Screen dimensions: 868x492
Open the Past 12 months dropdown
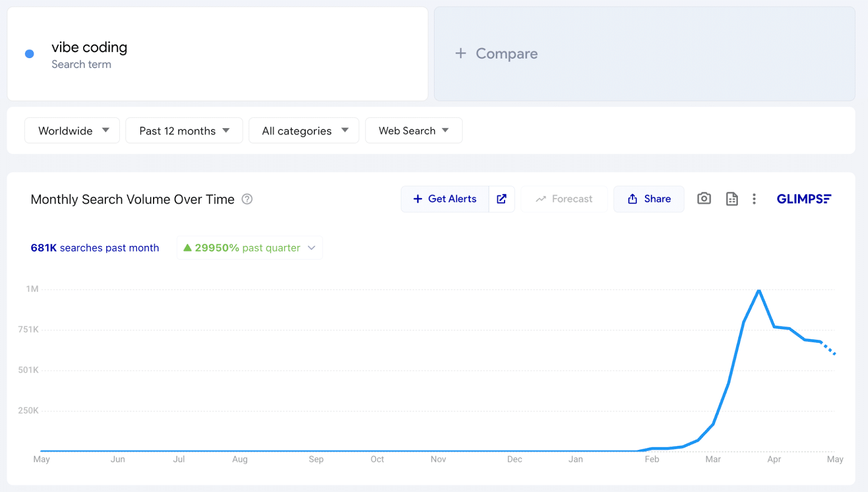click(184, 130)
